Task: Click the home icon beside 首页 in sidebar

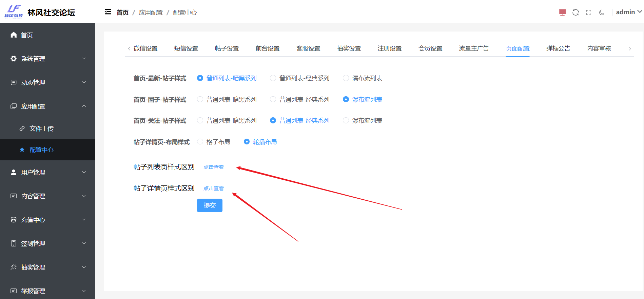Action: point(14,35)
